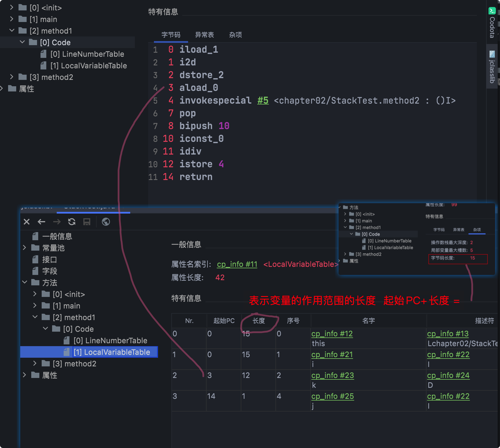Collapse [2] method1 in upper tree

[x=12, y=31]
